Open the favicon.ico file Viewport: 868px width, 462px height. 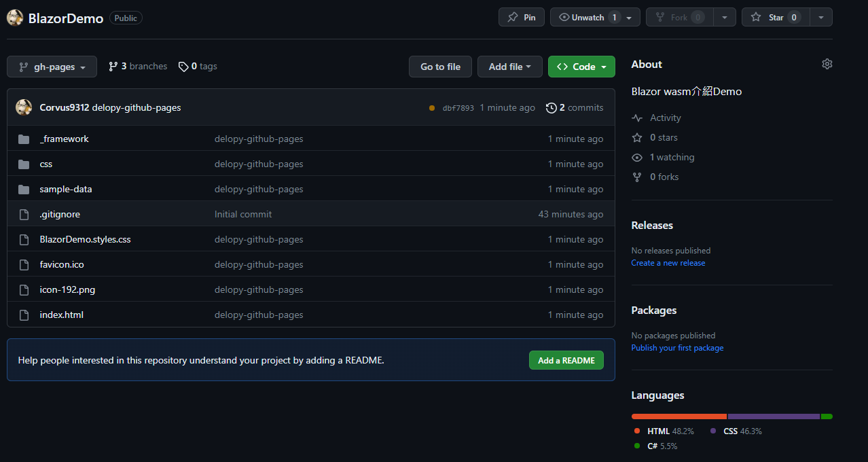62,264
